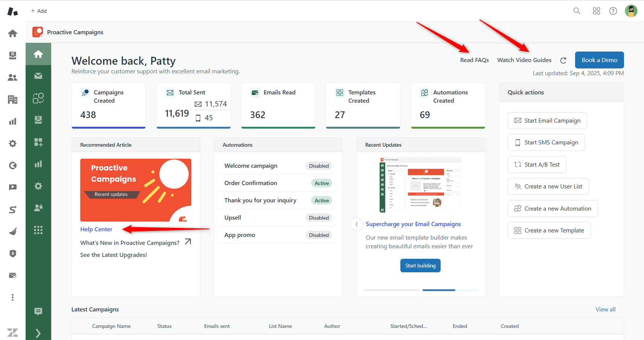Image resolution: width=644 pixels, height=340 pixels.
Task: Click the Proactive Campaigns home icon in green sidebar
Action: pyautogui.click(x=38, y=54)
